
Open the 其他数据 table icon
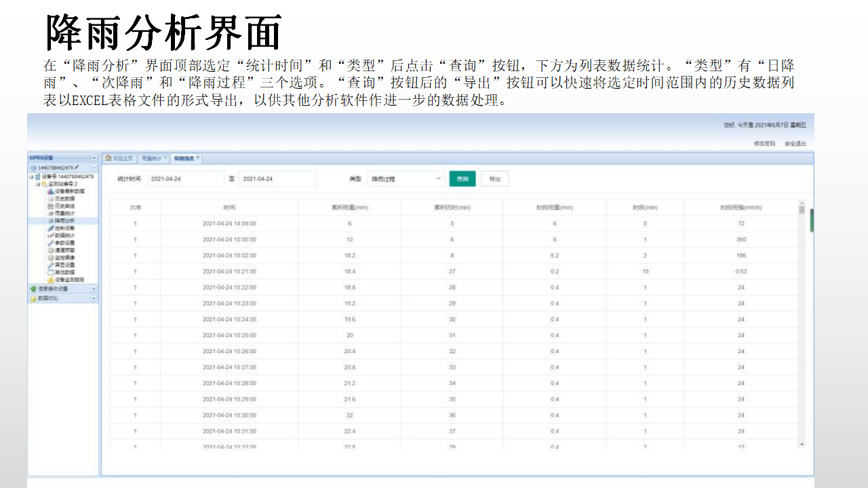50,272
